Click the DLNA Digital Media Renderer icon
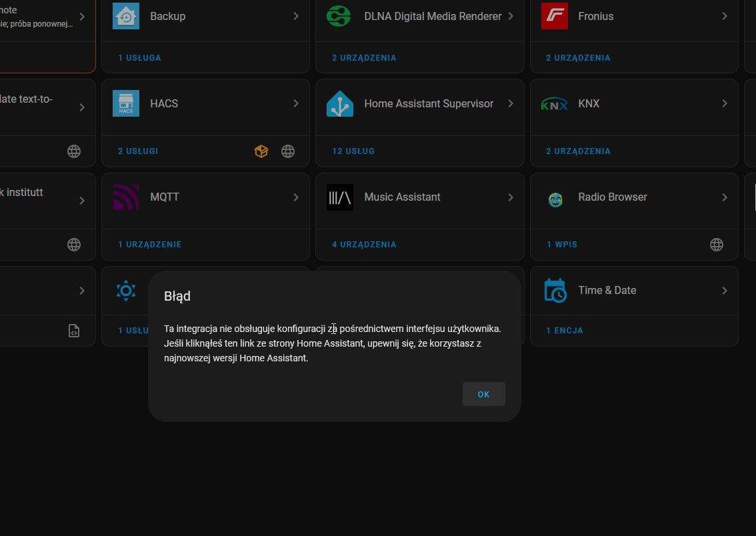The height and width of the screenshot is (536, 756). (x=339, y=16)
